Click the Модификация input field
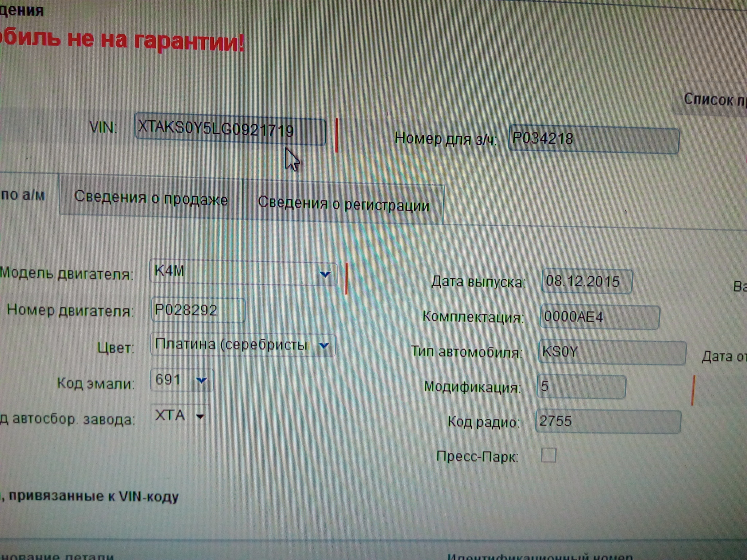Viewport: 747px width, 560px height. (581, 386)
